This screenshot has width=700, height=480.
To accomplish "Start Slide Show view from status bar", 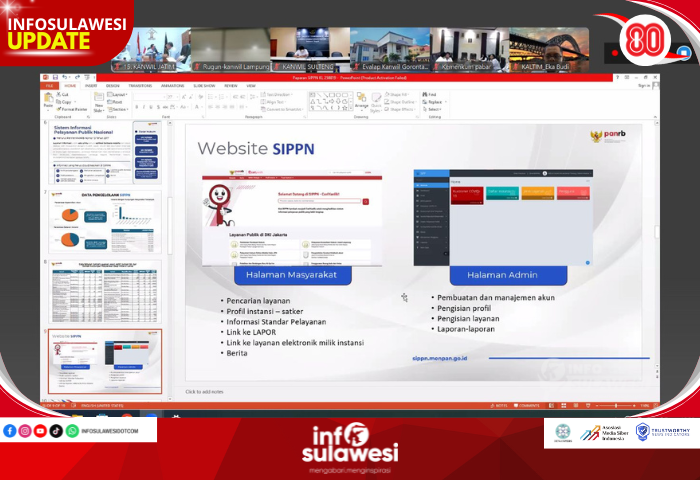I will point(588,405).
